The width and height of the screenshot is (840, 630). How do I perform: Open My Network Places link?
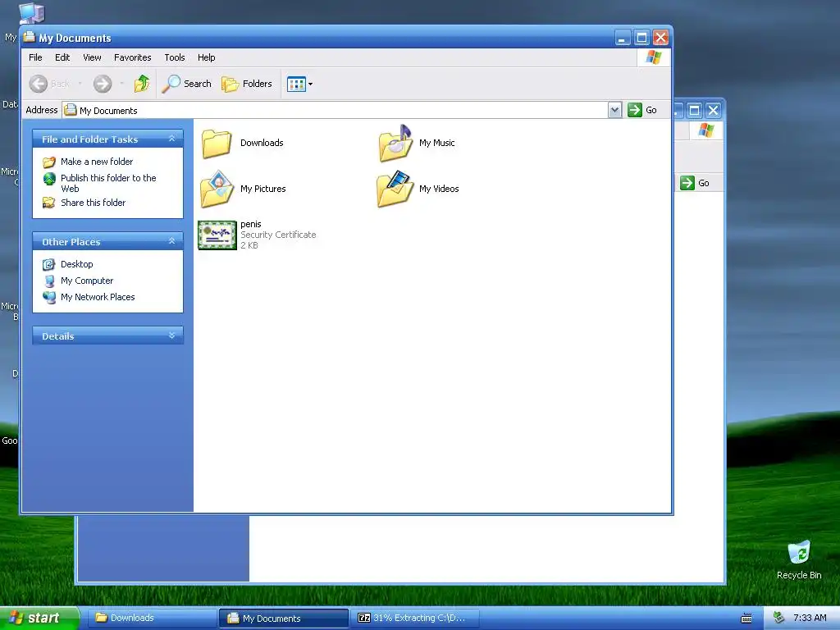98,297
